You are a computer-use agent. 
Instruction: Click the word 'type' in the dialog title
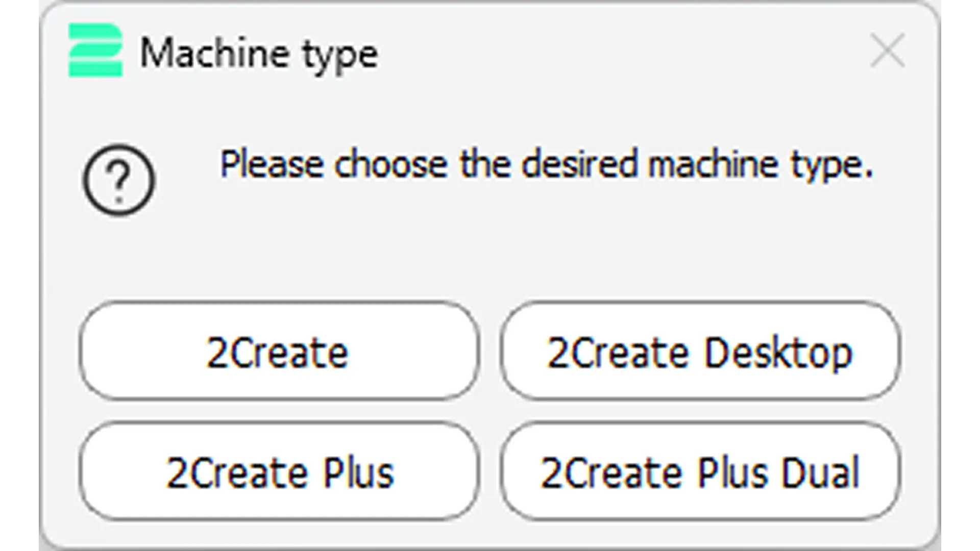pos(340,56)
